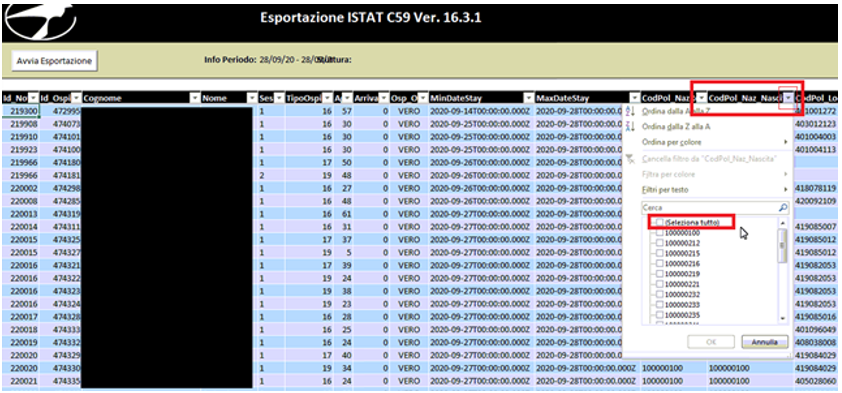Check the 100000215 filter value
The width and height of the screenshot is (842, 393).
[x=659, y=253]
